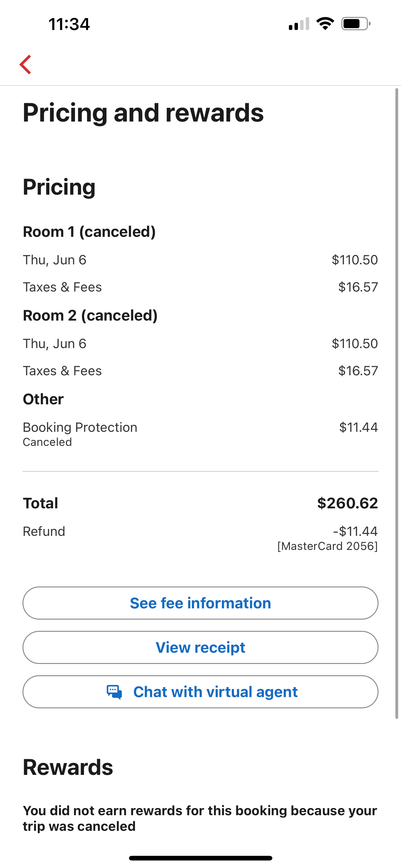Tap the battery indicator icon
Screen dimensions: 401x868
pos(356,23)
